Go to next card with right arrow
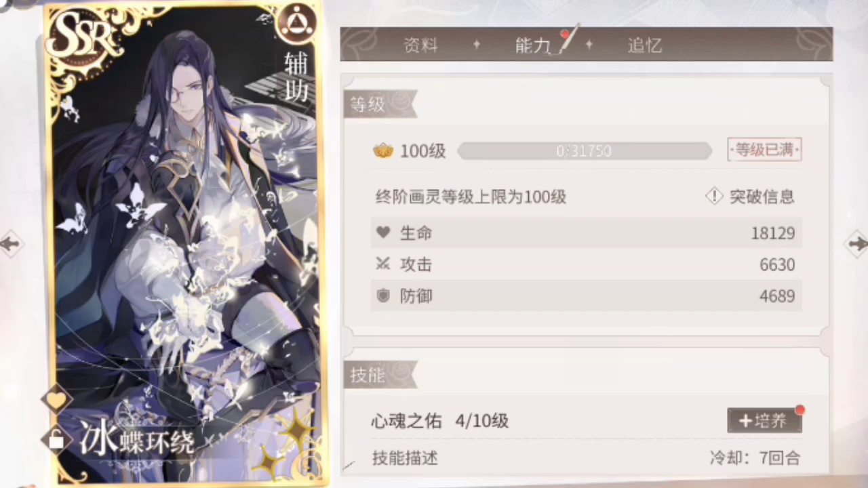868x488 pixels. click(x=856, y=243)
